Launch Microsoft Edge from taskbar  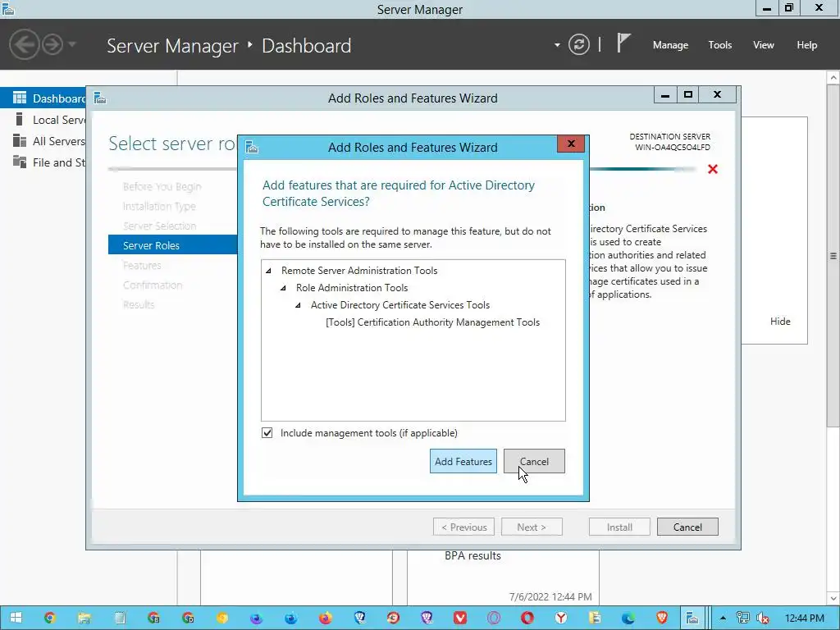pyautogui.click(x=628, y=618)
